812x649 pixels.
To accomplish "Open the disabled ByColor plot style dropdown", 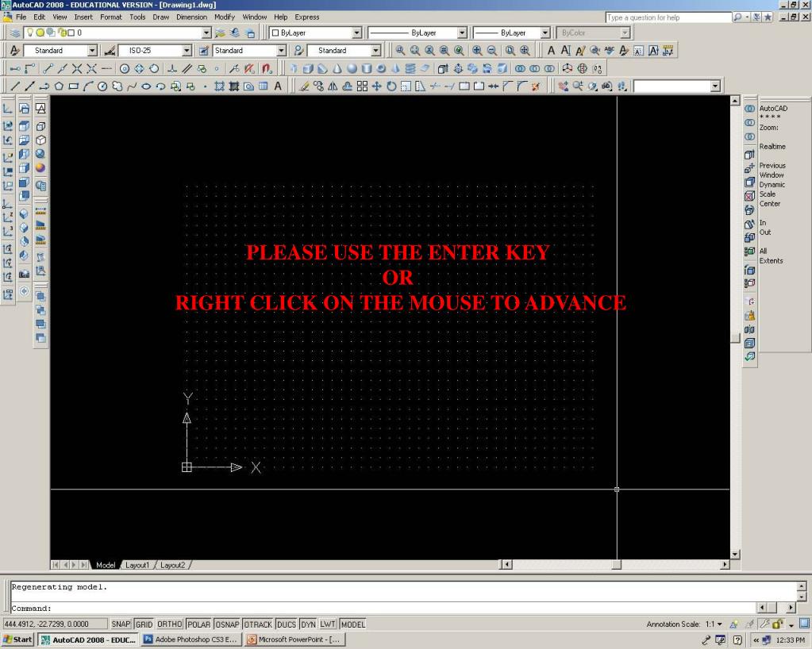I will 625,33.
